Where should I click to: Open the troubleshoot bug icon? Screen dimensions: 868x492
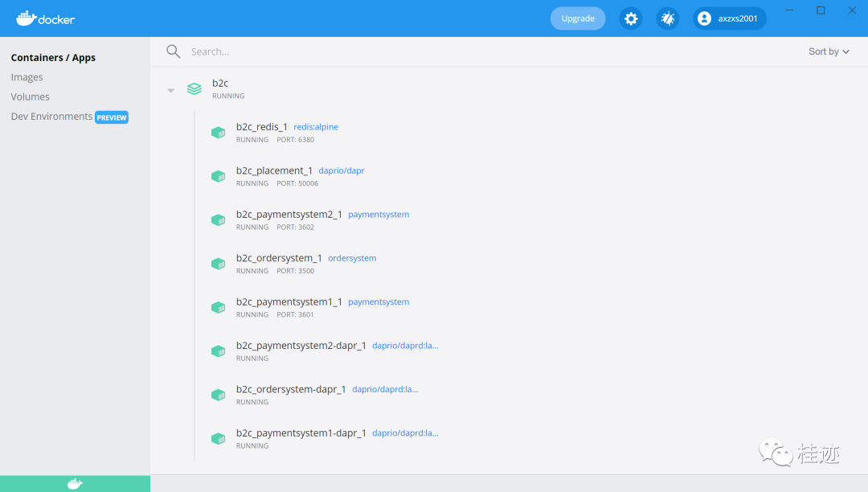coord(668,18)
